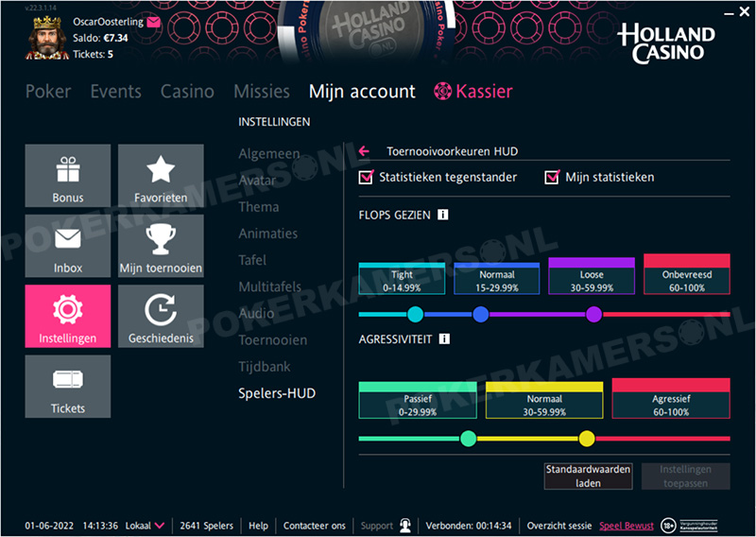Open the Casino tab
Viewport: 756px width, 537px height.
coord(187,91)
